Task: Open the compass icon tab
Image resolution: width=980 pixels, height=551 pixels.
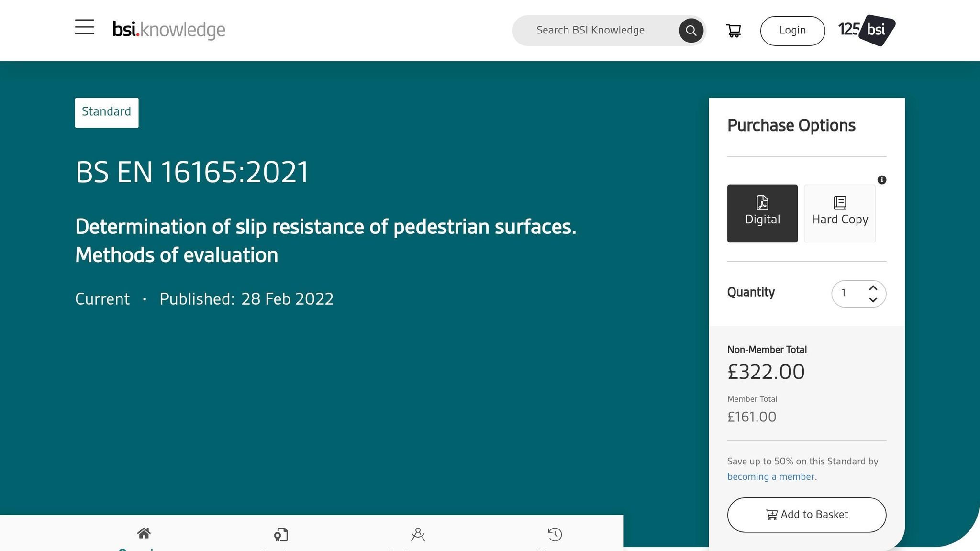Action: [x=418, y=534]
